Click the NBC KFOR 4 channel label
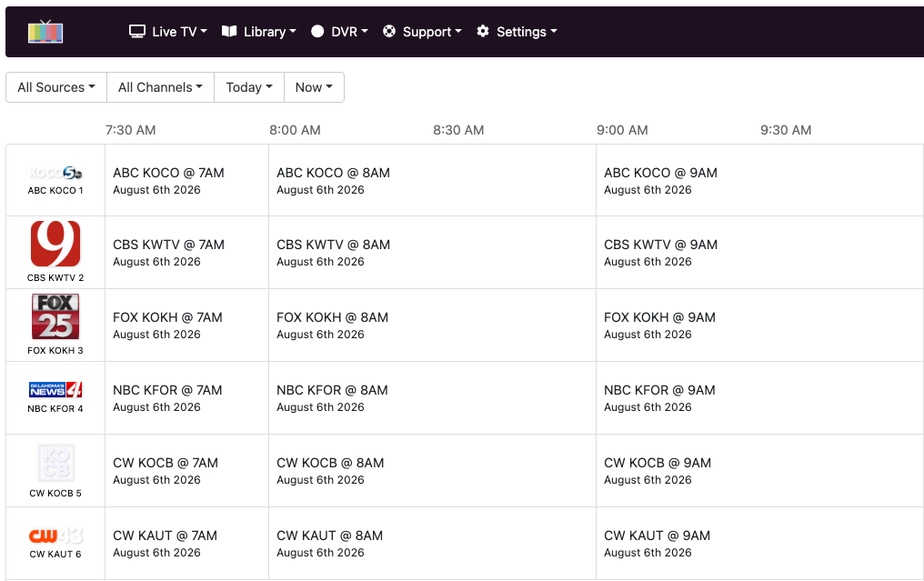Viewport: 924px width, 581px height. click(55, 408)
